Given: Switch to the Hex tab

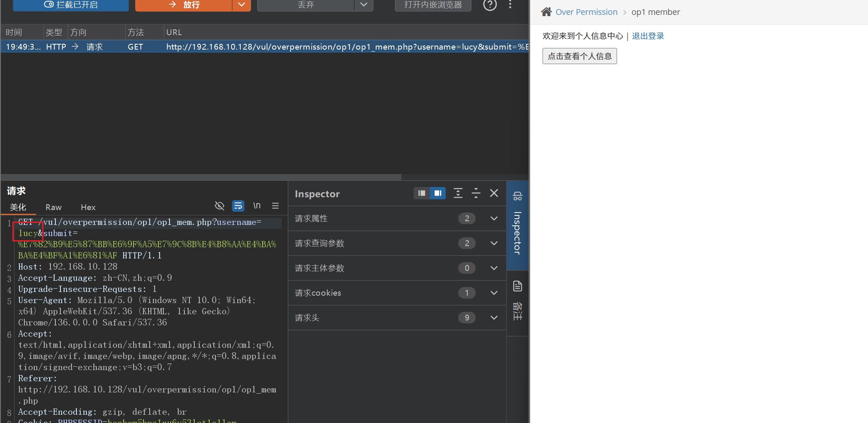Looking at the screenshot, I should coord(88,207).
